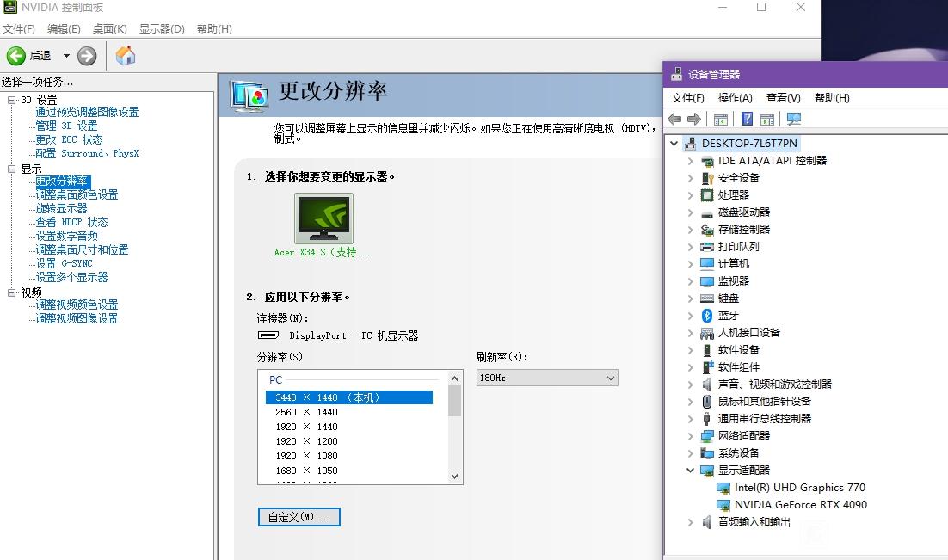This screenshot has width=948, height=560.
Task: Click resolution list scroll down arrow
Action: [x=455, y=477]
